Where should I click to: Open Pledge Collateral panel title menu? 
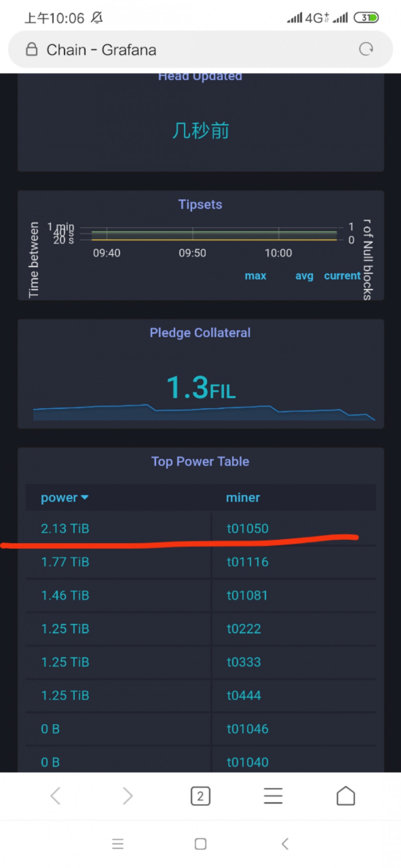[200, 333]
